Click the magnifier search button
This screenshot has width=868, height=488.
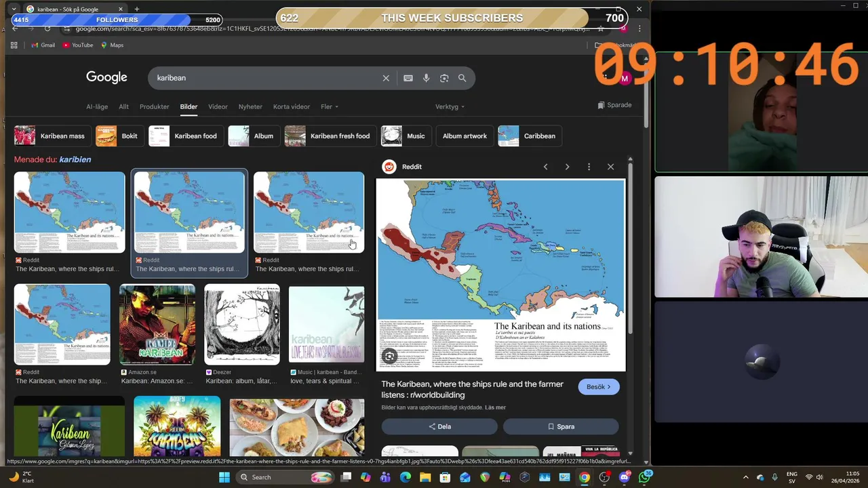tap(462, 78)
